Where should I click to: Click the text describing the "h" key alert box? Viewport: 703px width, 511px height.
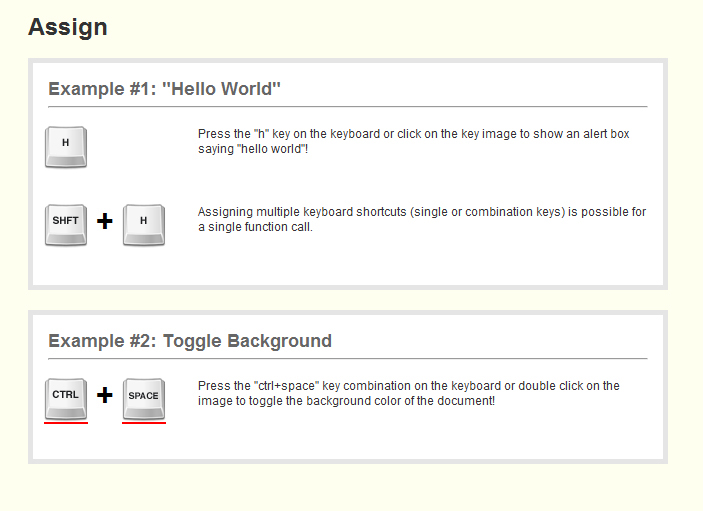[413, 141]
